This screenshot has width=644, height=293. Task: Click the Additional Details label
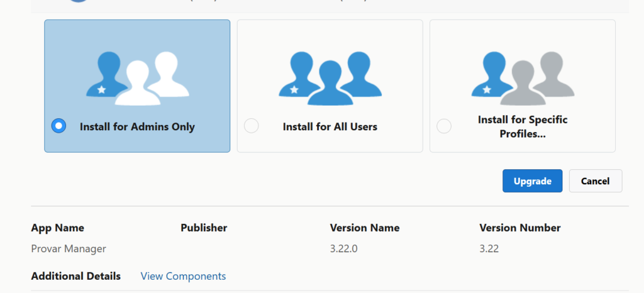pos(75,276)
